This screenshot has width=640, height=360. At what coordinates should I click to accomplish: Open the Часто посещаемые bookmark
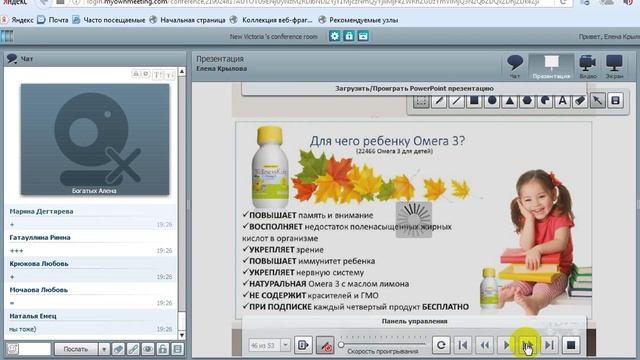[x=109, y=20]
